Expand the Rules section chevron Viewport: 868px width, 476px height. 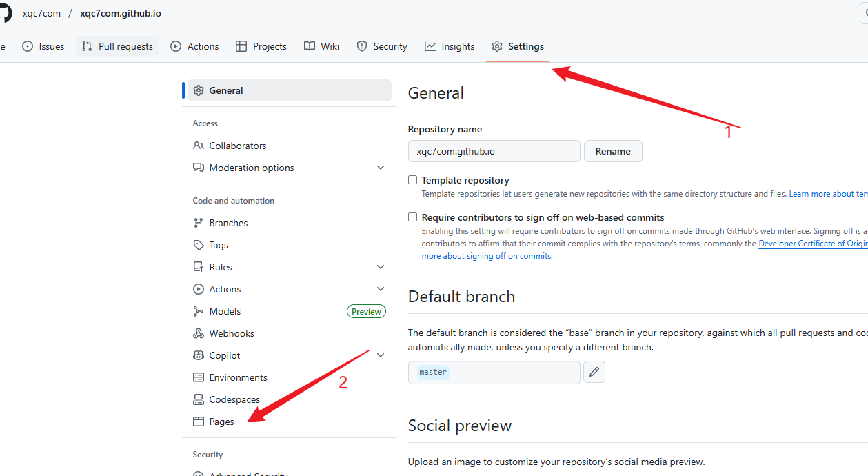click(x=381, y=267)
